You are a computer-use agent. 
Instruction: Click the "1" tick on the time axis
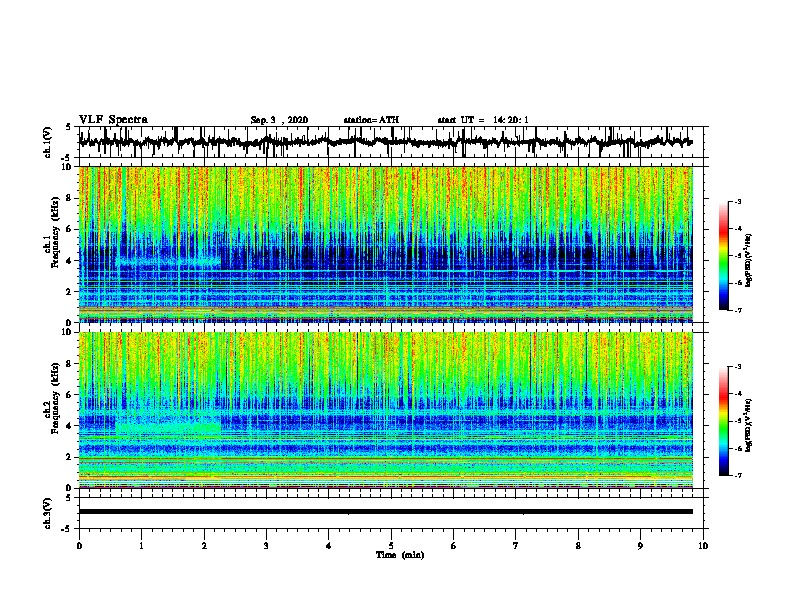(x=141, y=546)
